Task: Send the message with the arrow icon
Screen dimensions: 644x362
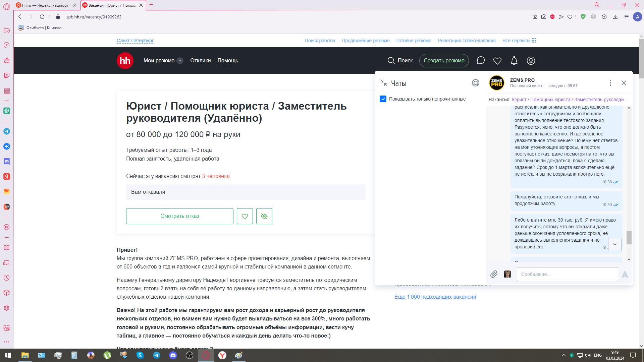Action: click(x=625, y=274)
